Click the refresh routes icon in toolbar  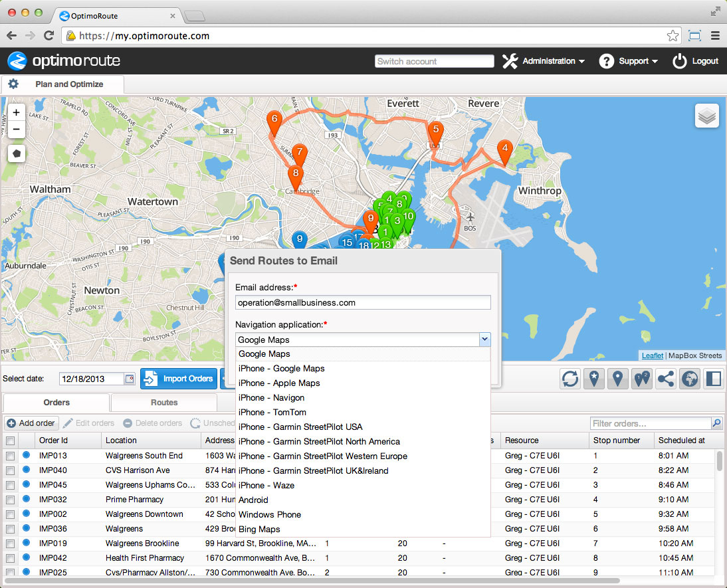[x=570, y=379]
